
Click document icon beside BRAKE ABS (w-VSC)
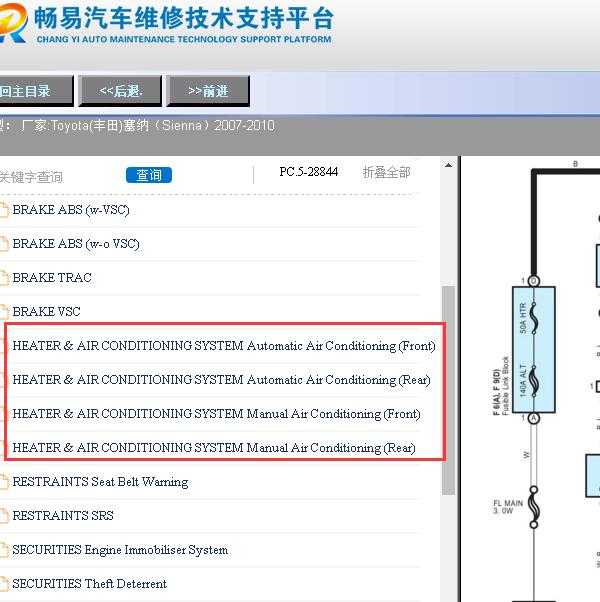[4, 210]
